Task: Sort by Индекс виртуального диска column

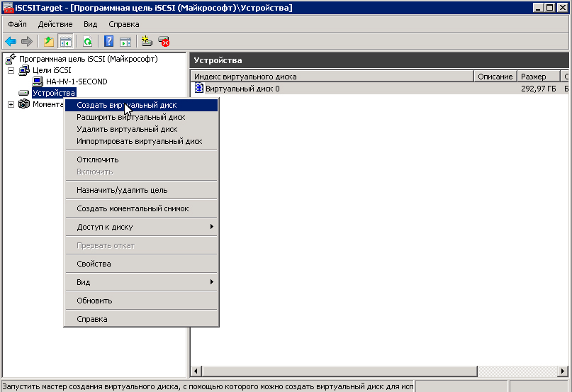Action: click(332, 77)
